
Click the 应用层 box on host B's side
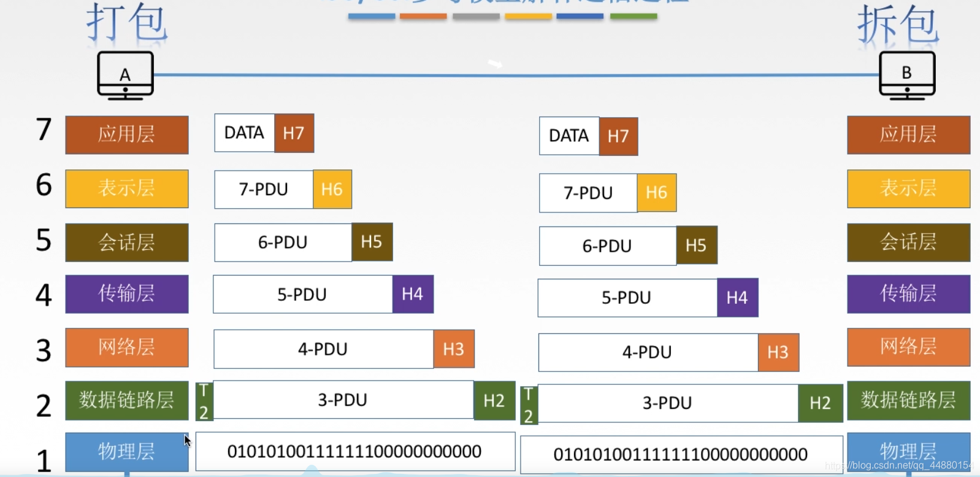pos(909,135)
